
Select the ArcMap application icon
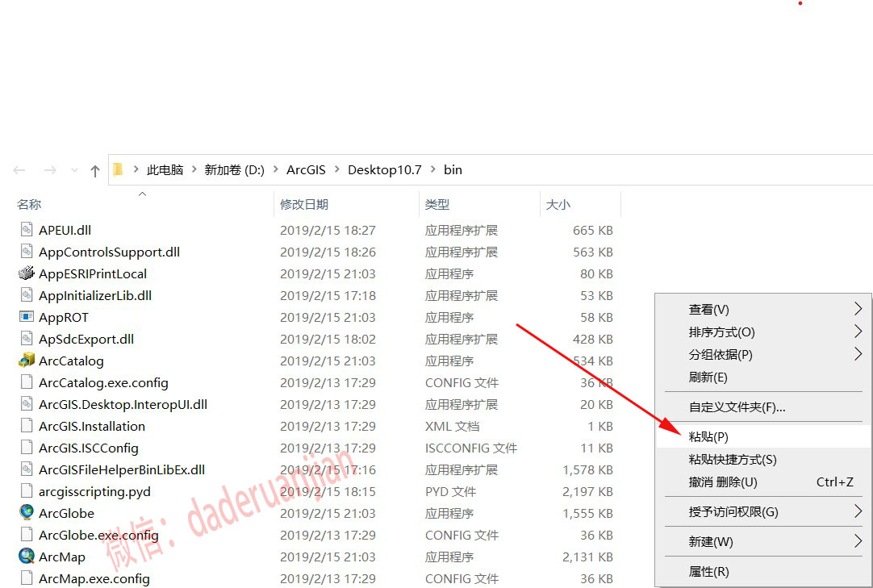coord(27,556)
